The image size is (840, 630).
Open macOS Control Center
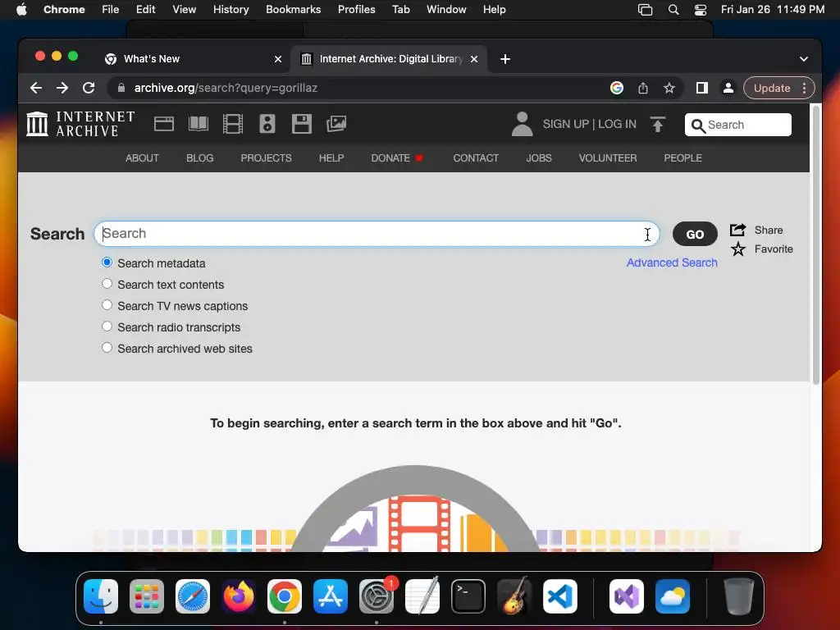(701, 10)
